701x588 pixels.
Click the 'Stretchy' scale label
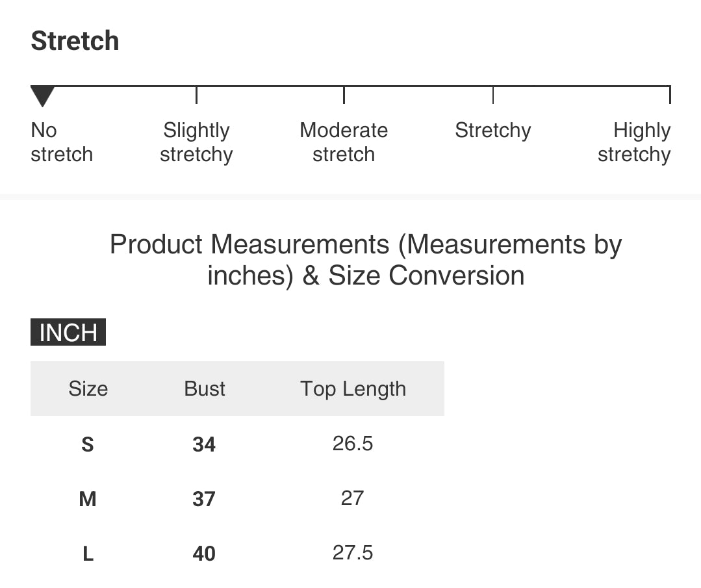pos(492,131)
